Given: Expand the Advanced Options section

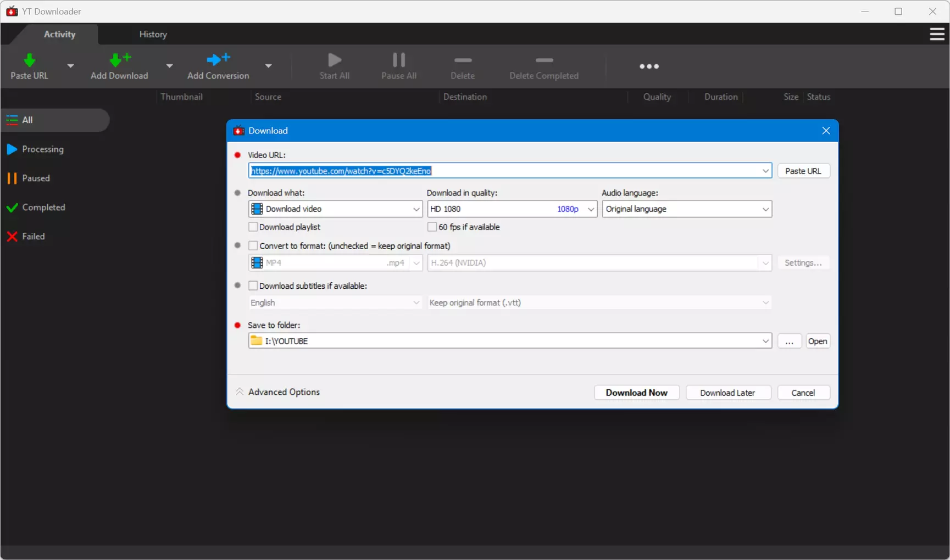Looking at the screenshot, I should click(x=278, y=392).
